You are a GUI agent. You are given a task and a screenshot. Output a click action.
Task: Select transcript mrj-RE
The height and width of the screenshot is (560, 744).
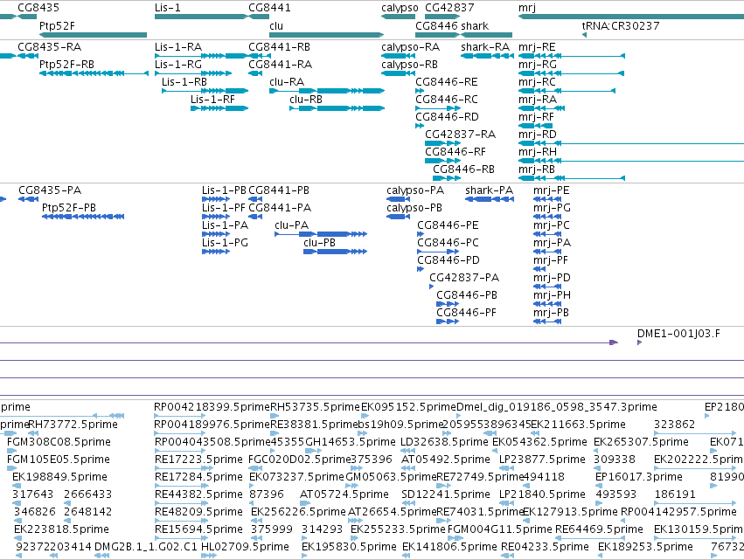tap(572, 56)
